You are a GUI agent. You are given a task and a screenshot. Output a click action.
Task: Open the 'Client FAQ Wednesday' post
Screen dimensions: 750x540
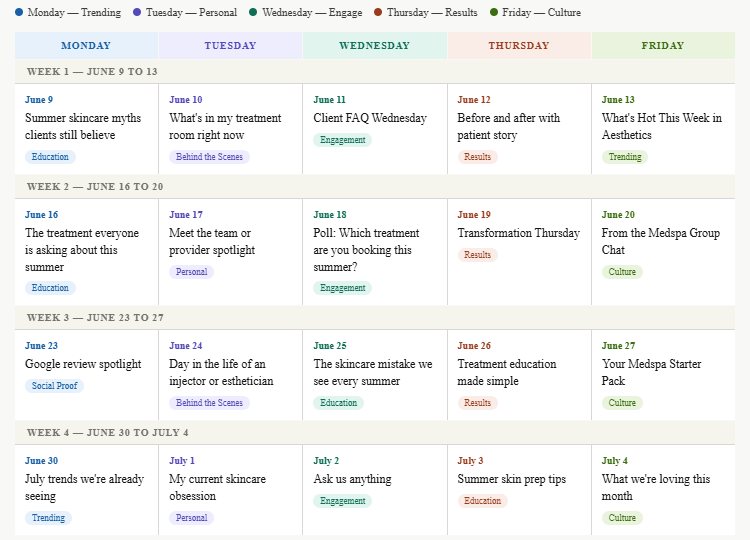click(x=370, y=118)
